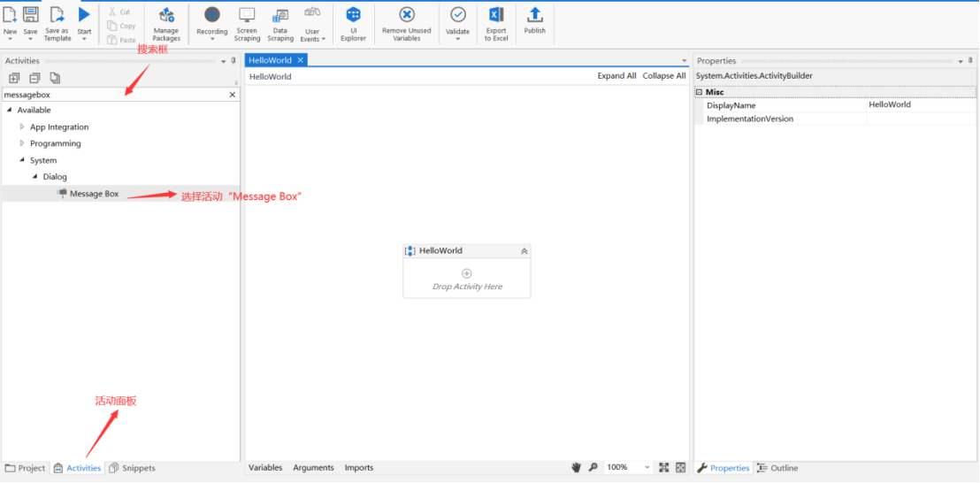Screen dimensions: 980x483
Task: Close the HelloWorld tab
Action: [300, 60]
